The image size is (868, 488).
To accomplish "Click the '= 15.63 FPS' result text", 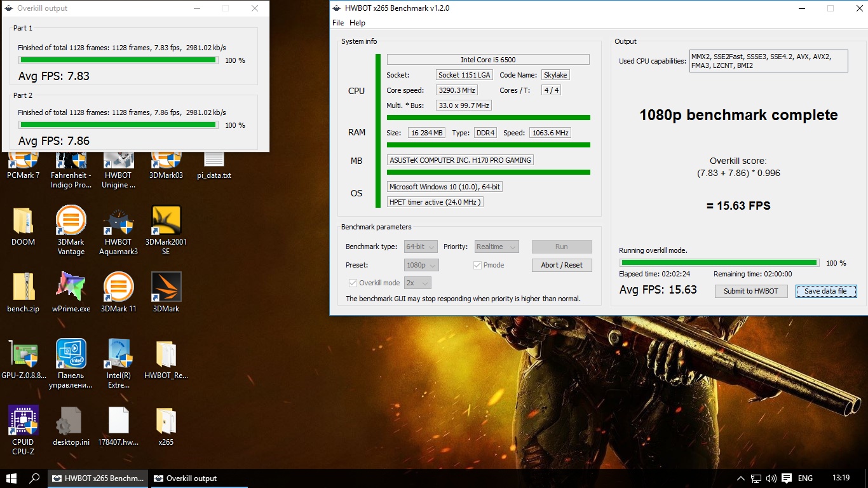I will click(738, 206).
